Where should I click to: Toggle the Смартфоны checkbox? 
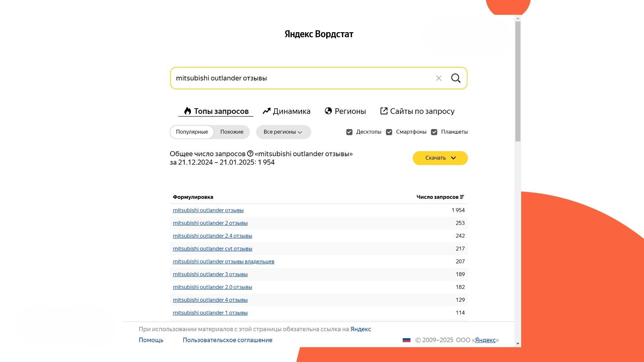(x=389, y=132)
